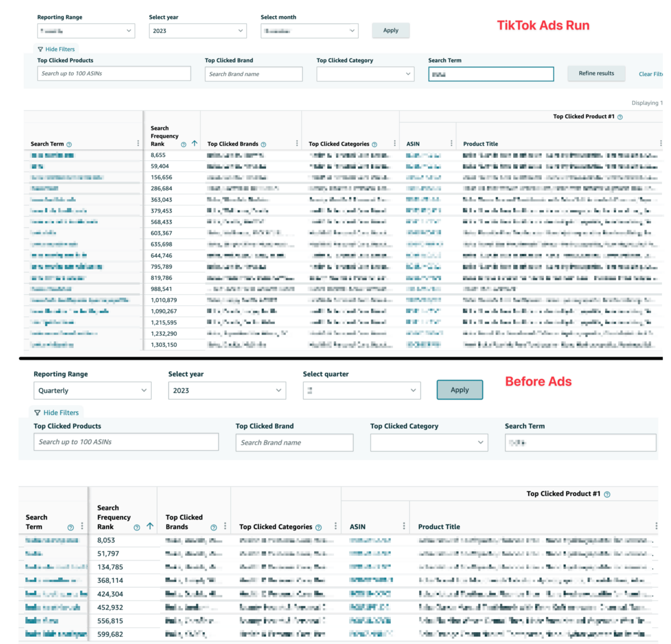
Task: Open search term link in row 8,655
Action: click(x=52, y=155)
